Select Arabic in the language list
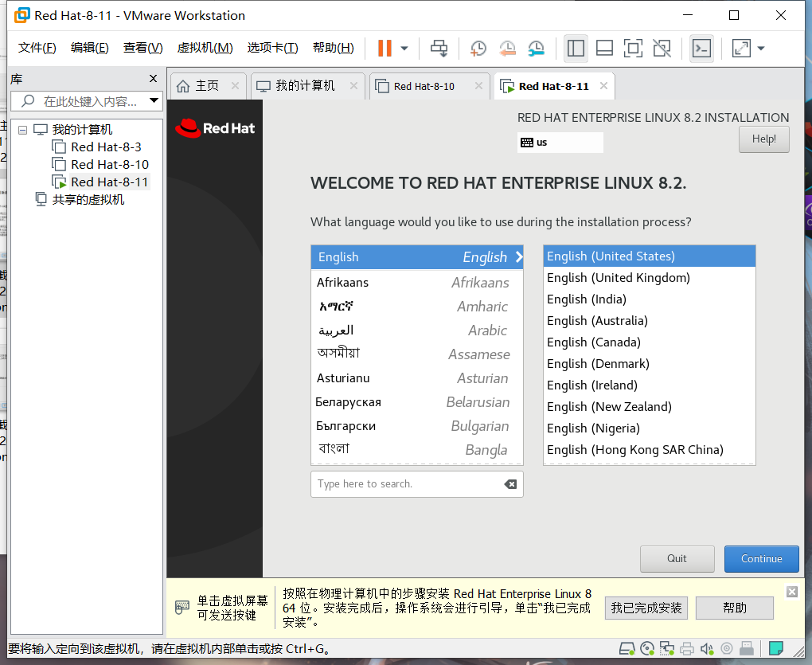 click(417, 330)
